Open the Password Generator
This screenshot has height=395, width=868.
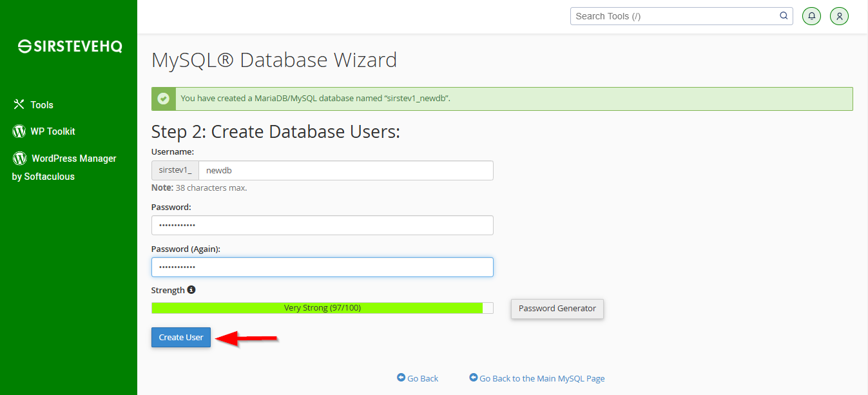click(x=557, y=308)
